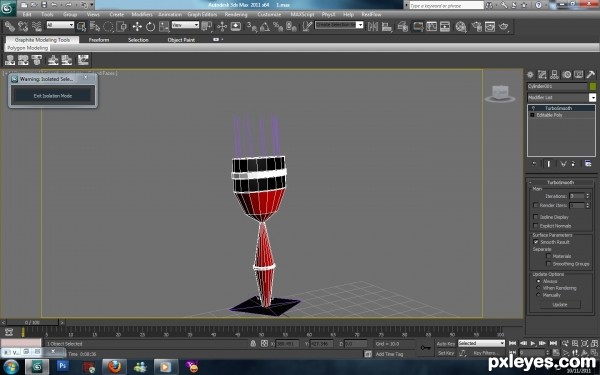
Task: Select the Manually update option
Action: 538,295
